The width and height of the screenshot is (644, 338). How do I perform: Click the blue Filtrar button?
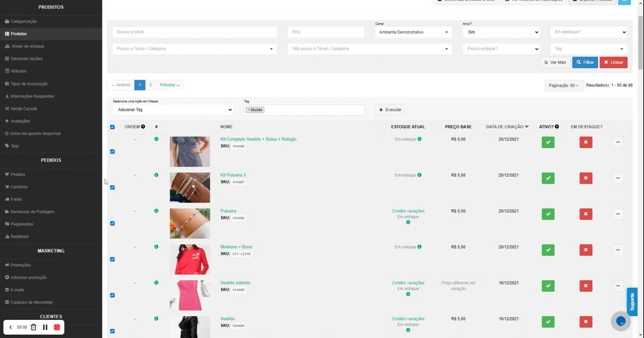point(585,62)
